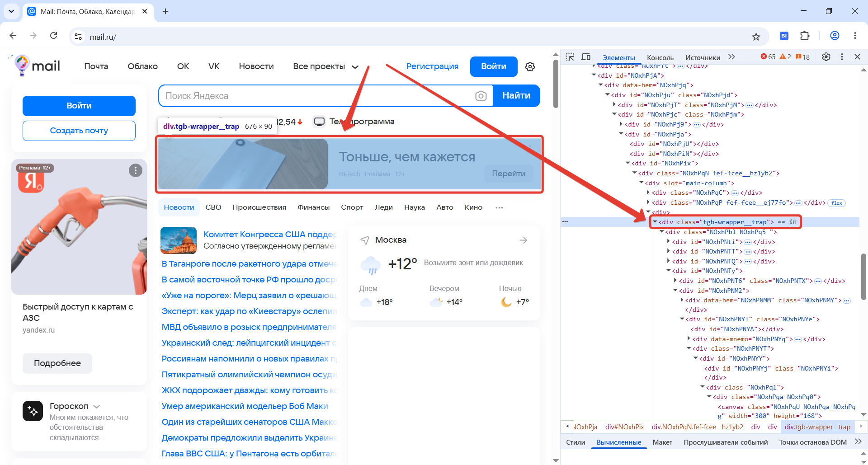Image resolution: width=868 pixels, height=465 pixels.
Task: Click the Найти search button
Action: [516, 96]
